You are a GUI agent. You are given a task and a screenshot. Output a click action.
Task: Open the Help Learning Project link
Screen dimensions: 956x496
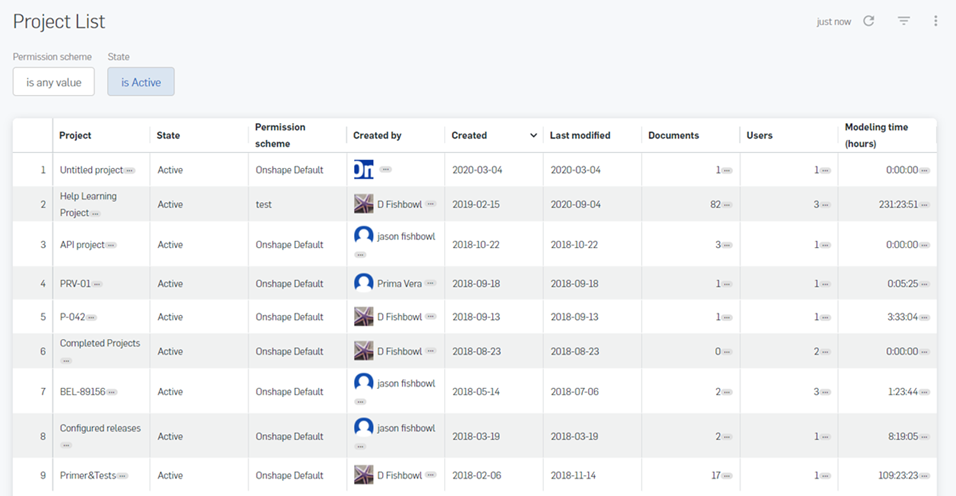[x=88, y=197]
